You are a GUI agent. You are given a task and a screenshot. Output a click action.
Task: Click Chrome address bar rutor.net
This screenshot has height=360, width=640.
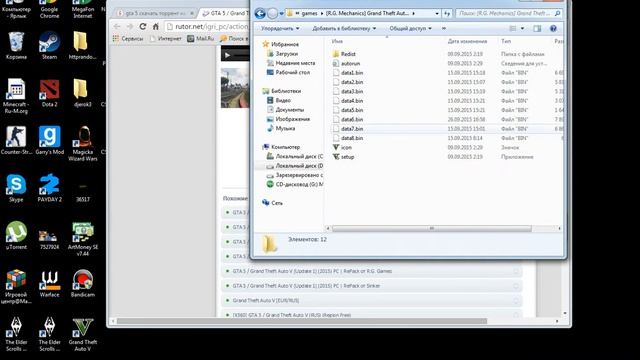coord(208,27)
